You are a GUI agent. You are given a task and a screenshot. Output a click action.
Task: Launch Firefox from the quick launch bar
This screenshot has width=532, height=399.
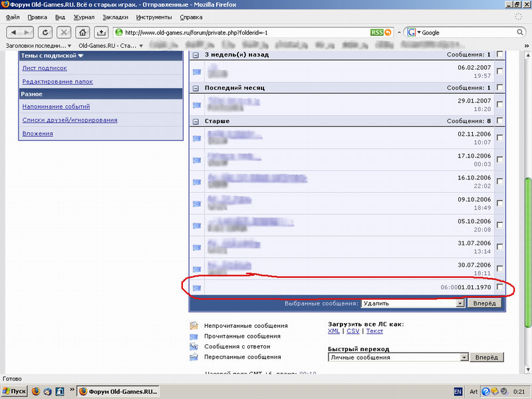[x=35, y=391]
